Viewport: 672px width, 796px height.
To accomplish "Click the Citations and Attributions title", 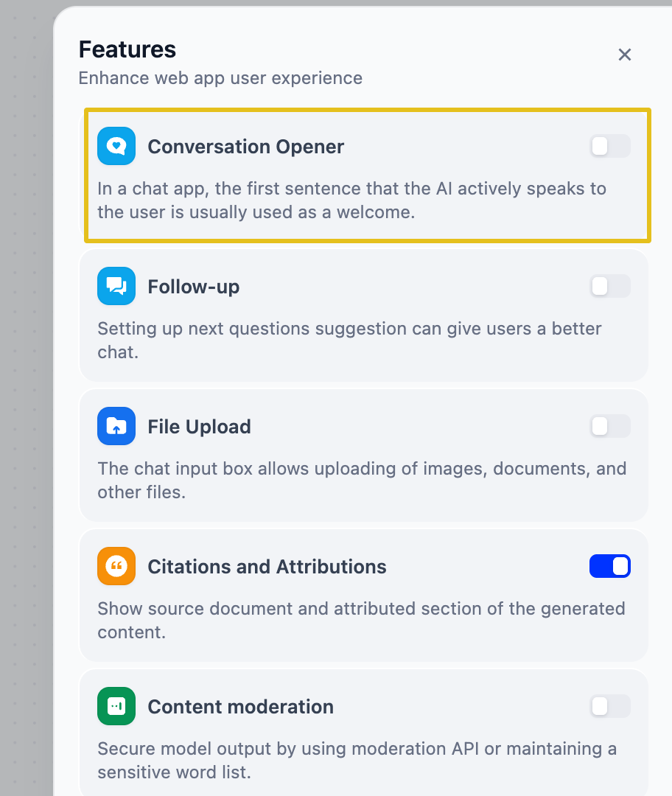I will (267, 567).
